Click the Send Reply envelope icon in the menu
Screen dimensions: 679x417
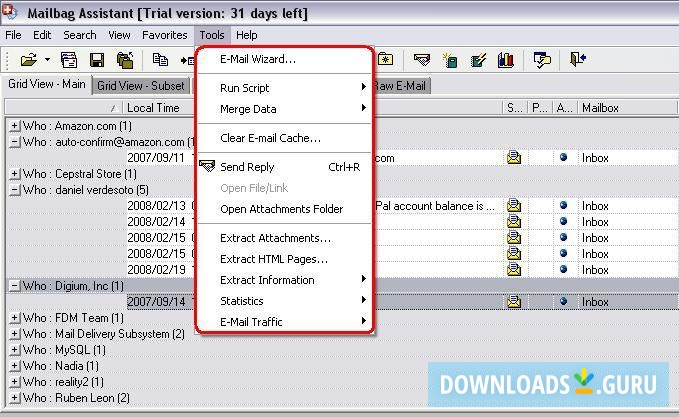tap(207, 166)
